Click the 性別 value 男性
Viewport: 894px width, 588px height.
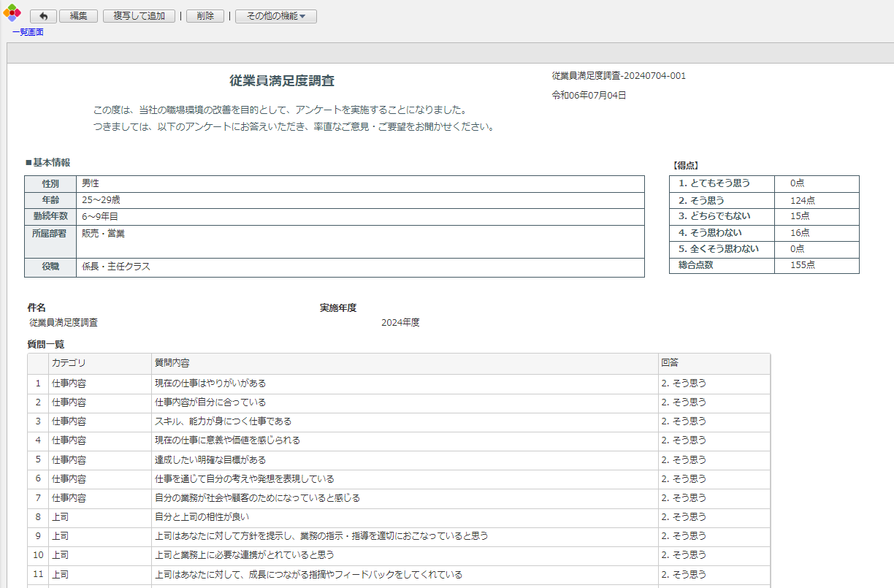[x=91, y=183]
